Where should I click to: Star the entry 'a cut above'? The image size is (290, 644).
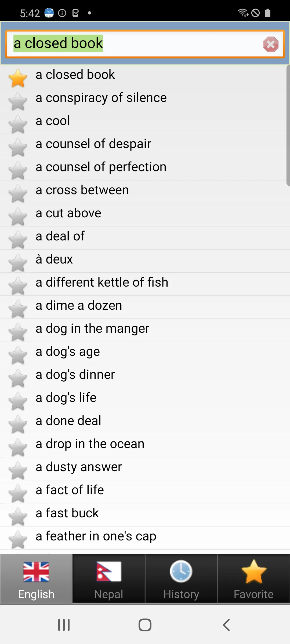pos(18,217)
